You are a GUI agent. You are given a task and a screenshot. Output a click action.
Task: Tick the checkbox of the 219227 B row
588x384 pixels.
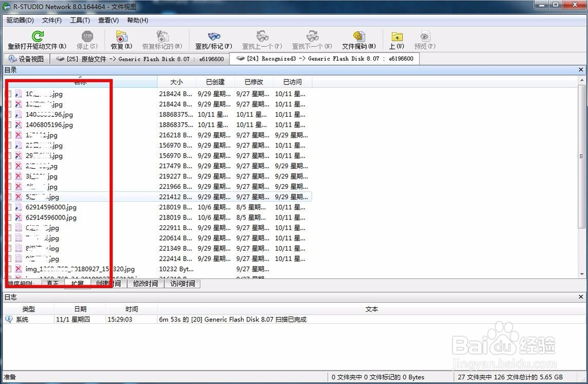(x=9, y=176)
